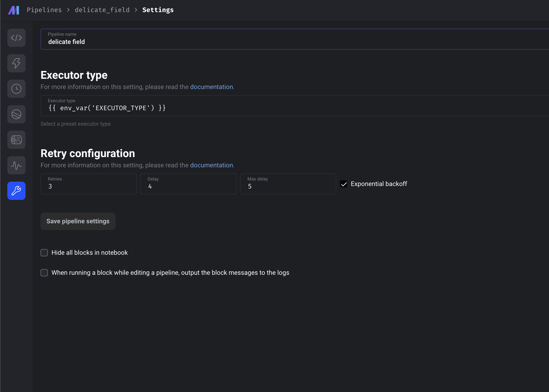Uncheck the Exponential backoff checkbox

point(344,184)
